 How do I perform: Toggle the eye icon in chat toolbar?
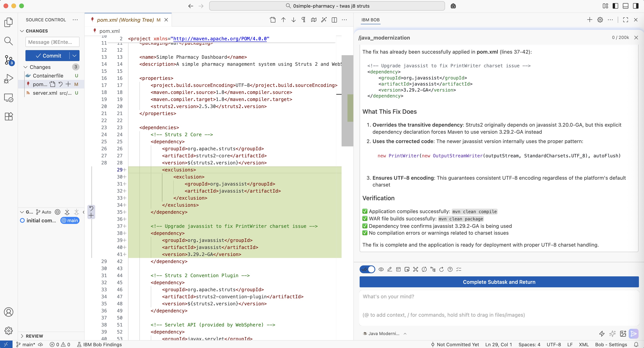[381, 269]
